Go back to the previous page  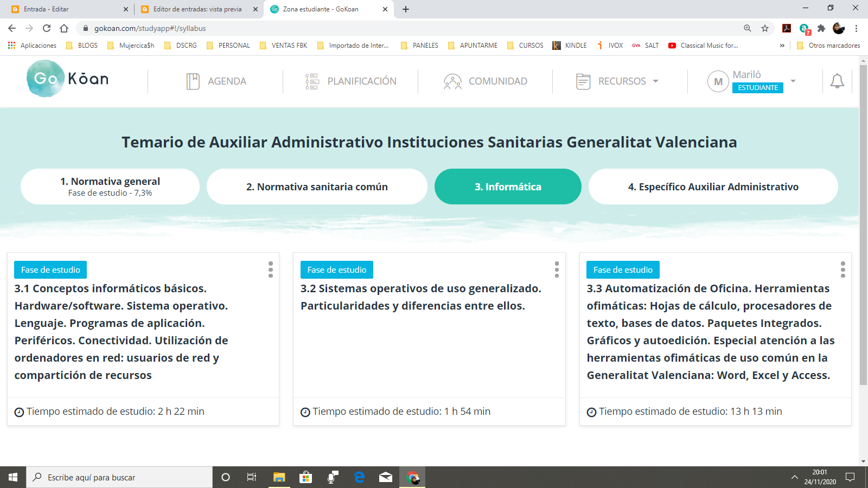(12, 28)
